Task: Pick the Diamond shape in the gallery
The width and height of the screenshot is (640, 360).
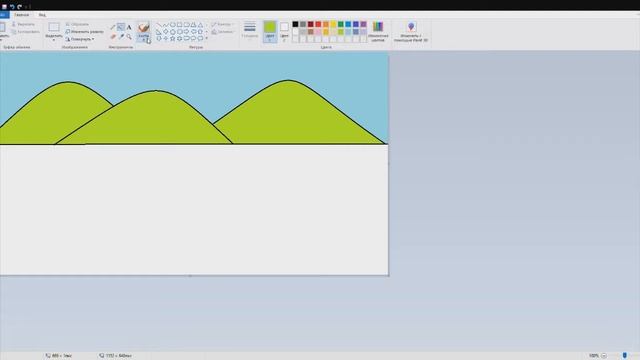Action: click(x=166, y=31)
